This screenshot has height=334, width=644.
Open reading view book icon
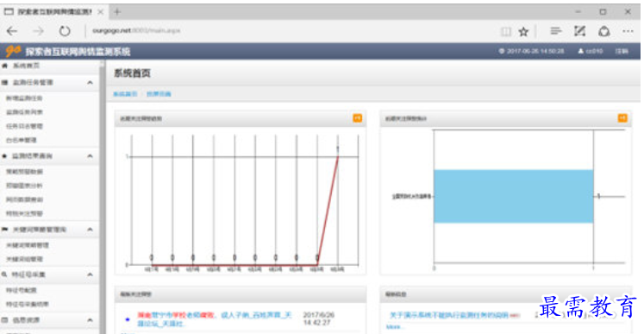pyautogui.click(x=506, y=31)
